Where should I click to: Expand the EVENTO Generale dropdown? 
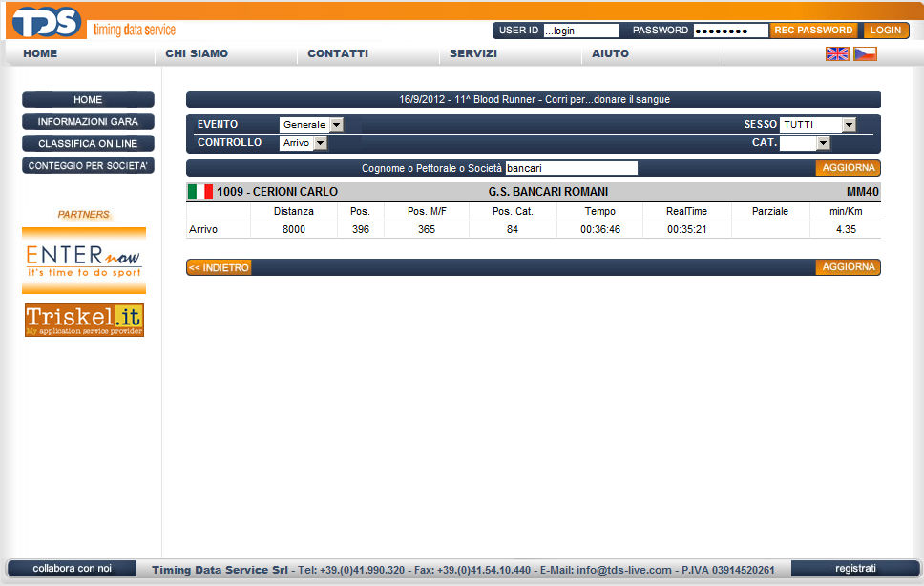335,125
